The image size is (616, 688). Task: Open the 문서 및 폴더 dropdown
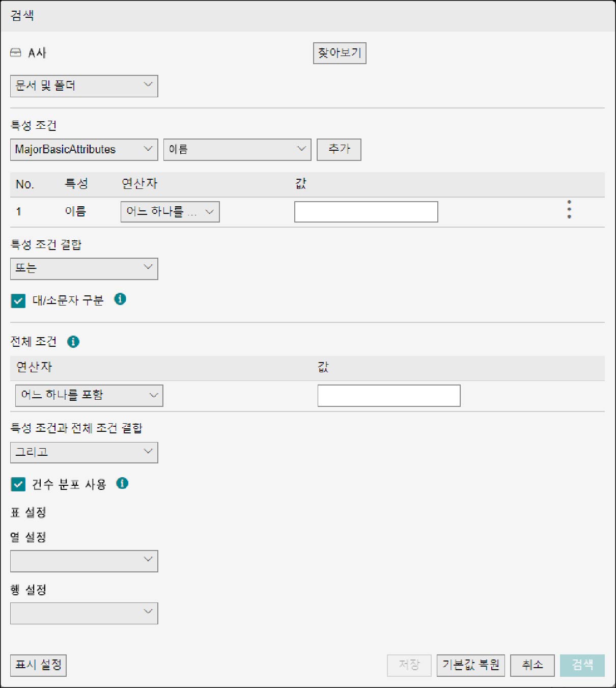(84, 86)
